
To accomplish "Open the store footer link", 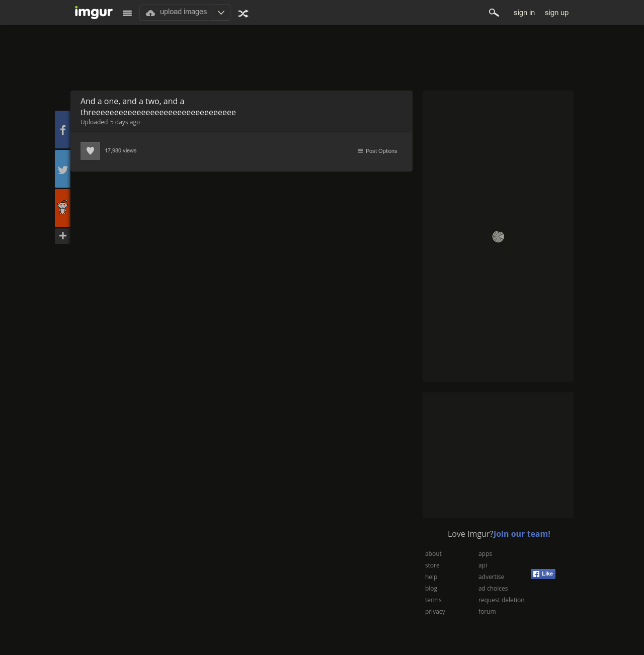I will [x=432, y=565].
